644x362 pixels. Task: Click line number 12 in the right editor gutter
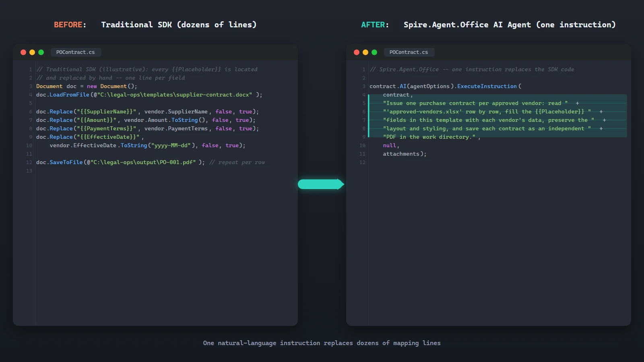362,162
